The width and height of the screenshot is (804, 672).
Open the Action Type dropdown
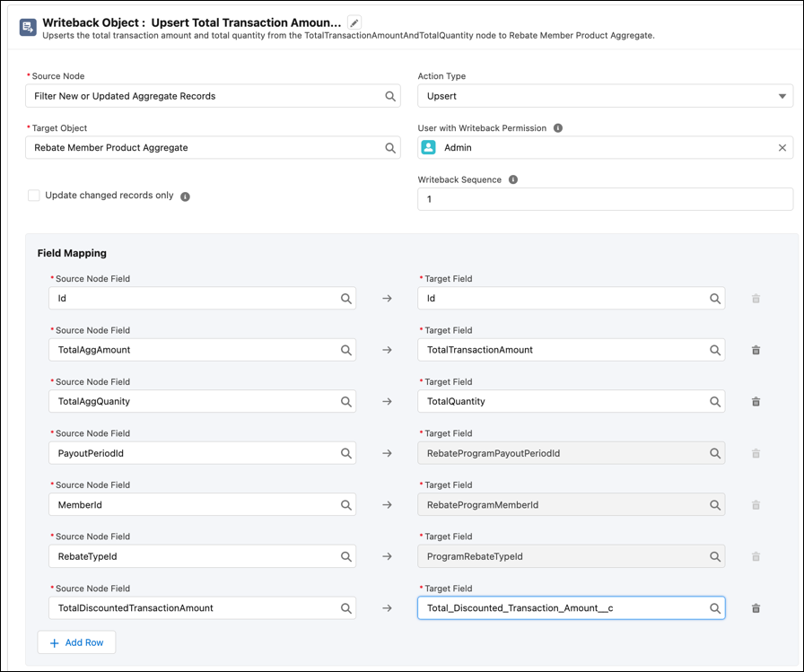click(780, 96)
